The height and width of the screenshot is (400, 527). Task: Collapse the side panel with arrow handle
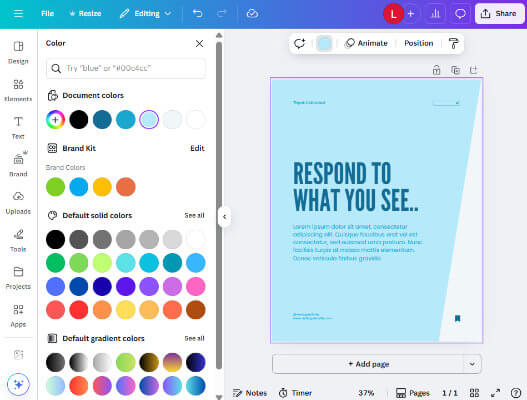pyautogui.click(x=224, y=217)
